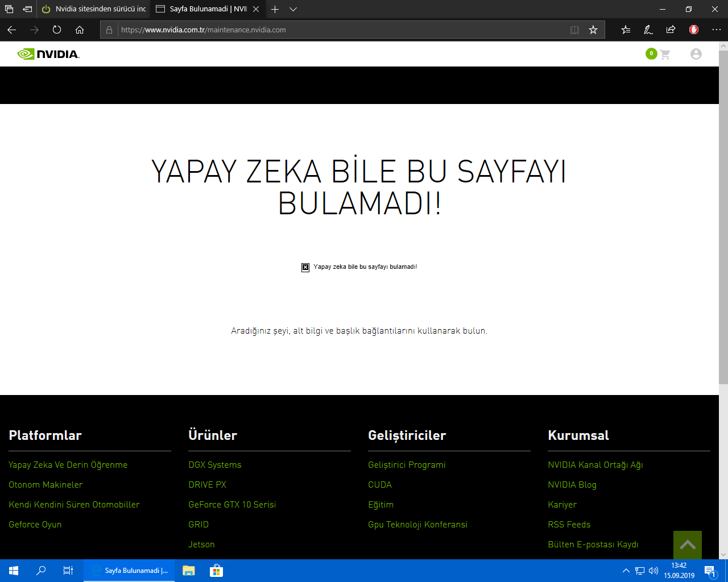
Task: Click the broken image placeholder icon
Action: pos(305,267)
